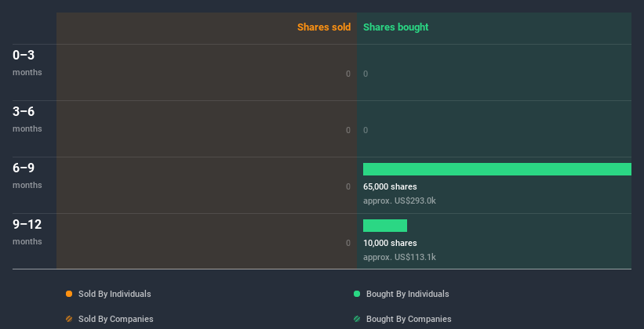
Task: Click the "65,000 shares" value text
Action: pyautogui.click(x=390, y=187)
